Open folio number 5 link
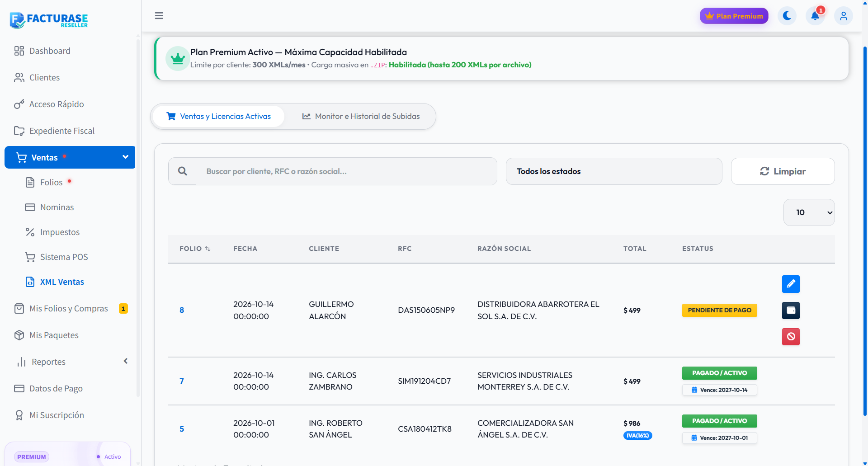Image resolution: width=868 pixels, height=466 pixels. click(x=182, y=429)
